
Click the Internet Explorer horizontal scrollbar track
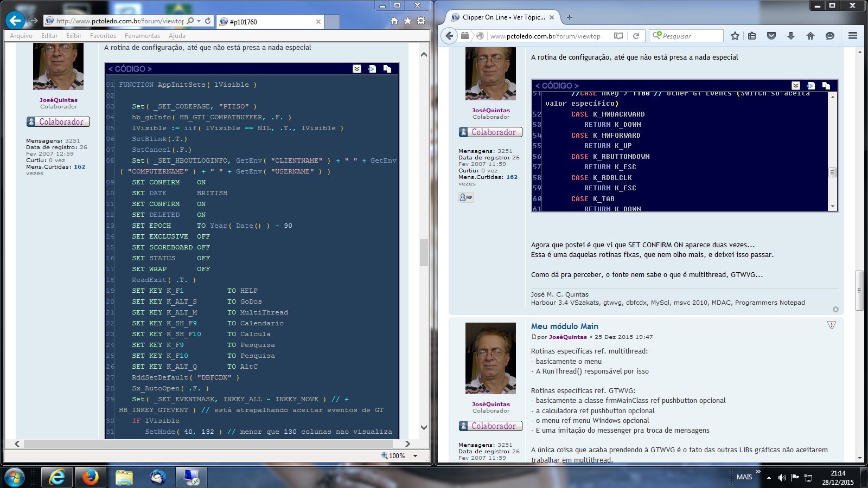click(212, 444)
